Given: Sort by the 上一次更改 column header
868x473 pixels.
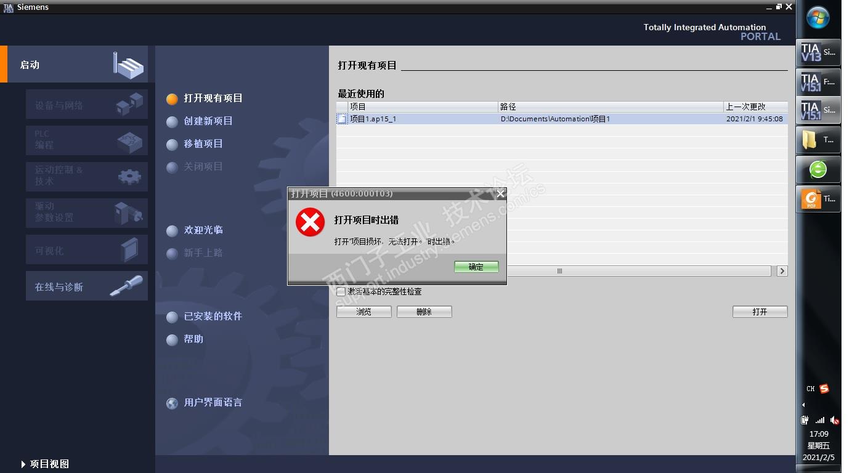Looking at the screenshot, I should pos(756,107).
